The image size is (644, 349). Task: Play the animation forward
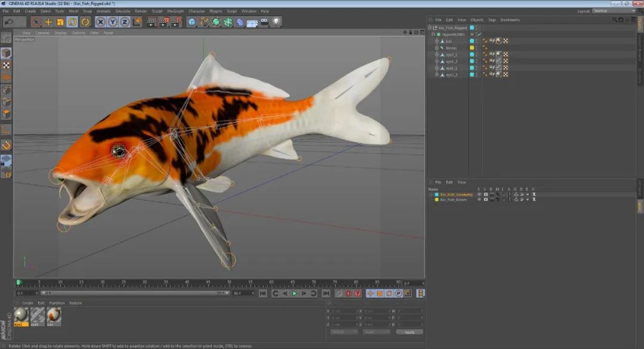295,293
